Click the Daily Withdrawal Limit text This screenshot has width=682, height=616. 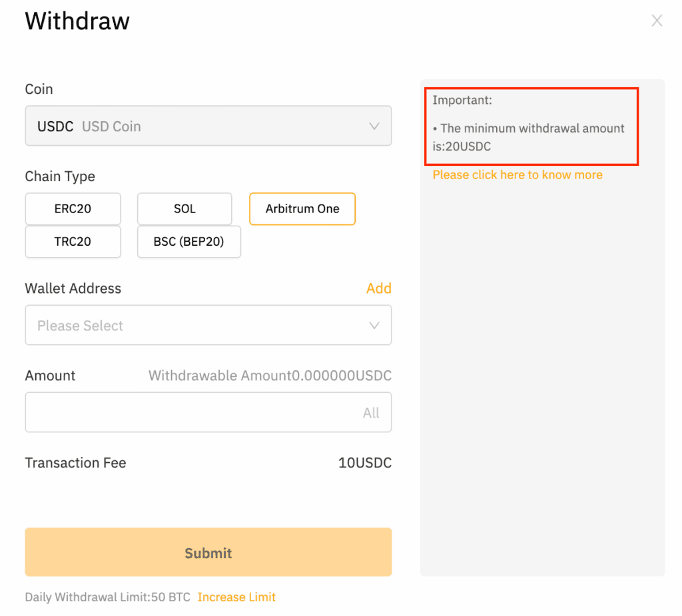pos(108,597)
